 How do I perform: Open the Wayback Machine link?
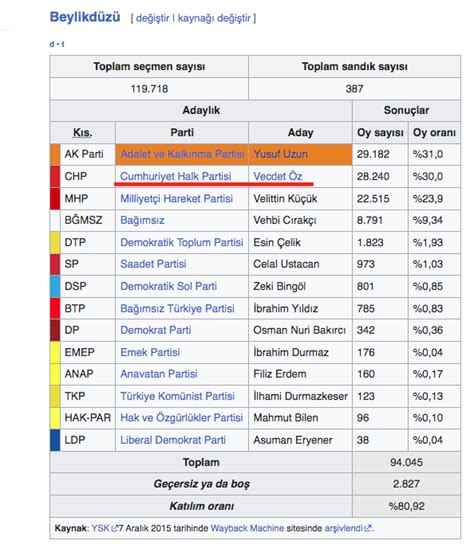[x=247, y=528]
